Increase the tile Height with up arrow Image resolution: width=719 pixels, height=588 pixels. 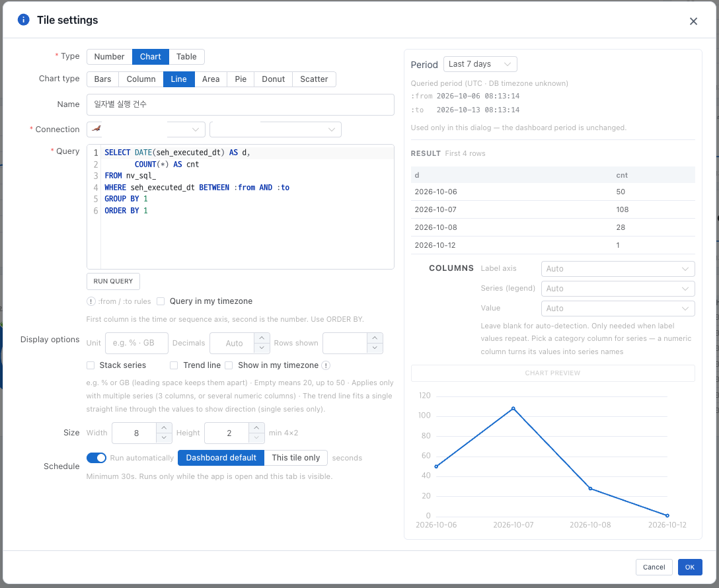click(x=256, y=427)
